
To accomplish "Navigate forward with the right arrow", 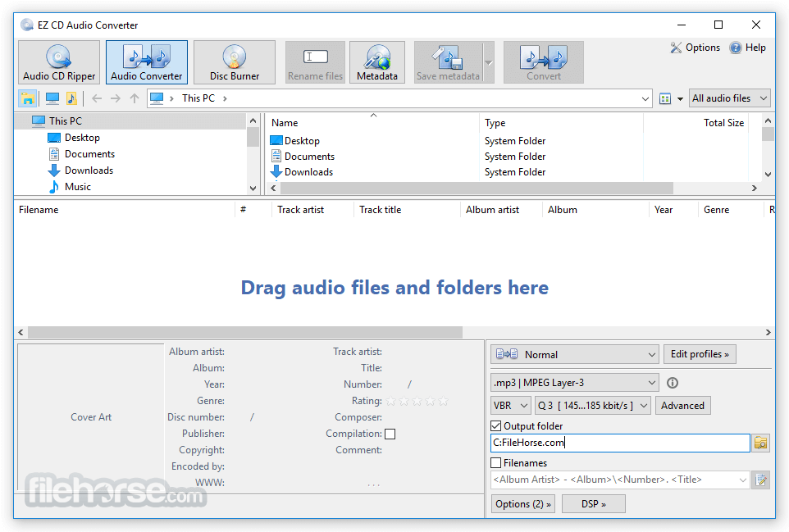I will pyautogui.click(x=115, y=98).
